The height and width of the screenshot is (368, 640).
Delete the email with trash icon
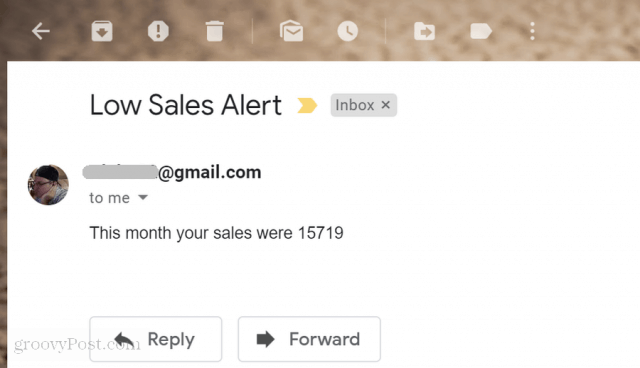[215, 31]
